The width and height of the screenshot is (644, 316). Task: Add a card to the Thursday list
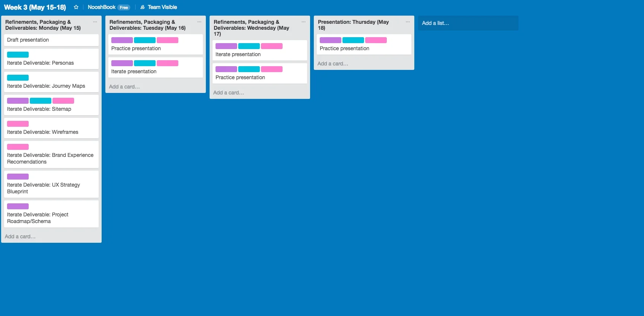click(x=333, y=64)
